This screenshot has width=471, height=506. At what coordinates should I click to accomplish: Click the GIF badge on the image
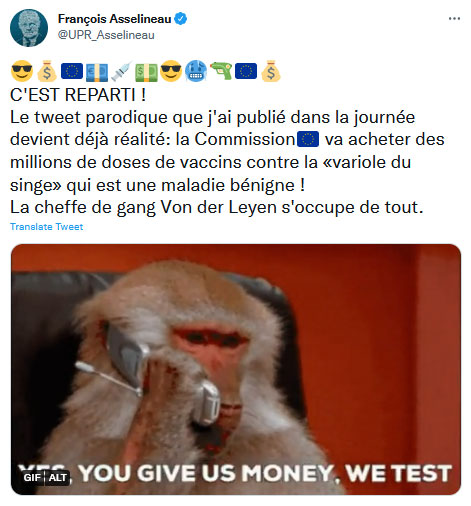click(32, 477)
